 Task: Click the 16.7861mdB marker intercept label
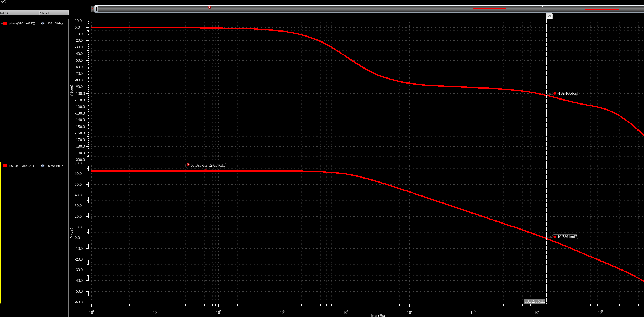(x=565, y=237)
